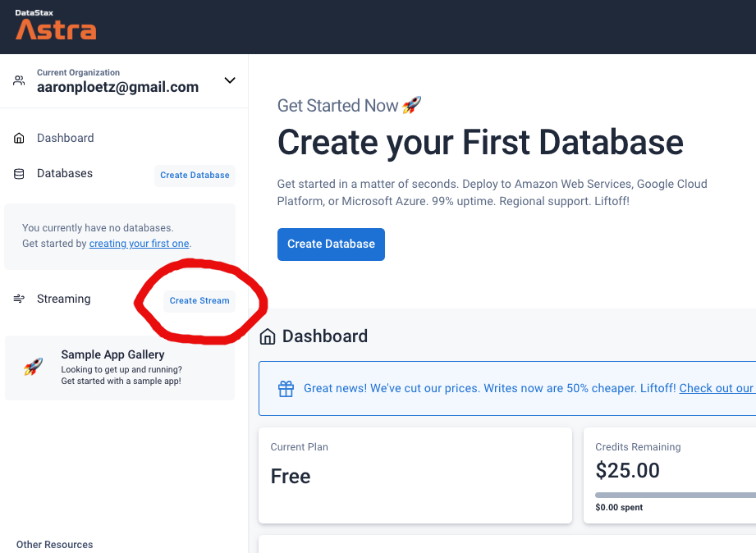Click the "Create your First Database" heading
The width and height of the screenshot is (756, 553).
click(480, 142)
